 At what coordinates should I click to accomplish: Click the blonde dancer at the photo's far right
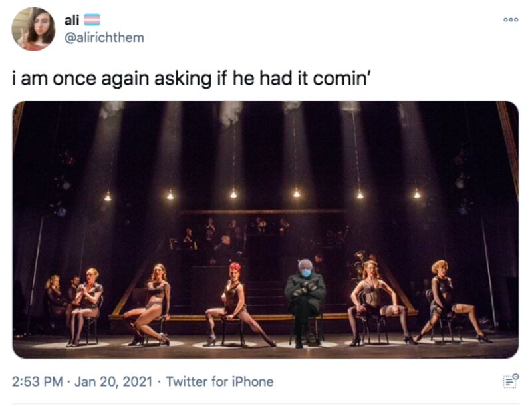click(446, 300)
